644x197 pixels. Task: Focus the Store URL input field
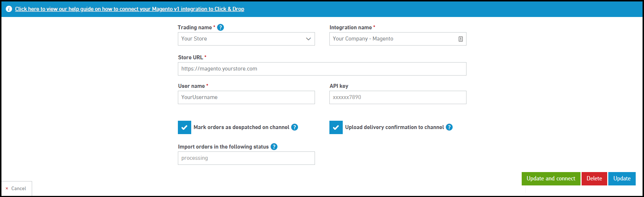click(322, 69)
